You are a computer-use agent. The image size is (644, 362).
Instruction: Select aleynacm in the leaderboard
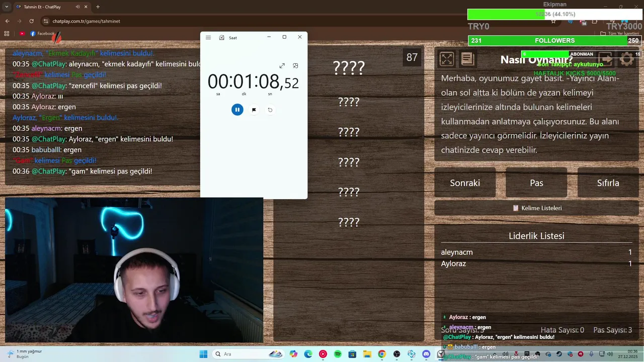click(457, 252)
